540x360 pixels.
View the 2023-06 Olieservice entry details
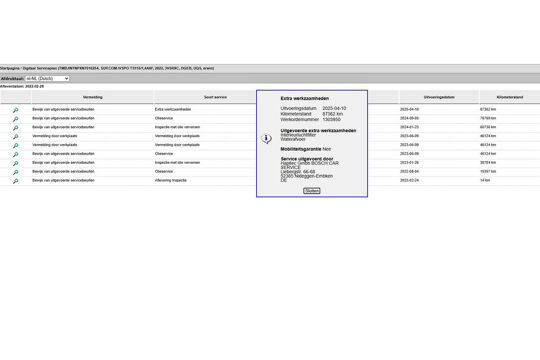click(15, 154)
